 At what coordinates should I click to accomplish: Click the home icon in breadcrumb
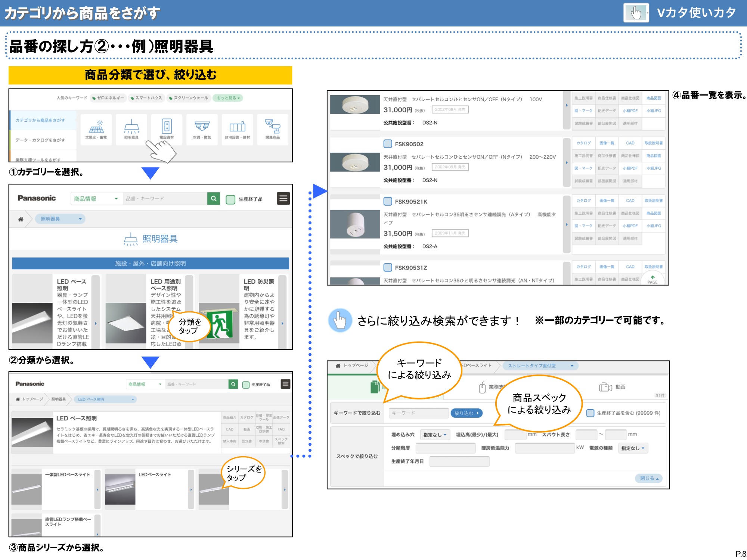tap(21, 219)
